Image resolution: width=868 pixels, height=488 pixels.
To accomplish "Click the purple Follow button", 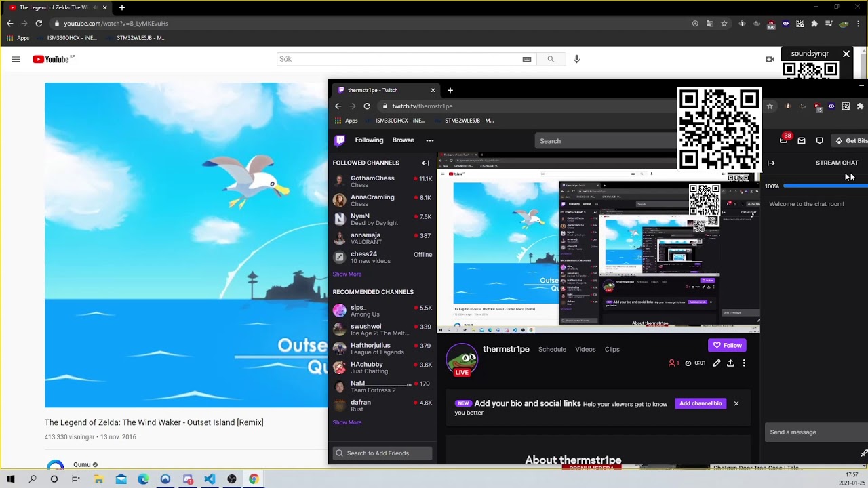I will 727,345.
